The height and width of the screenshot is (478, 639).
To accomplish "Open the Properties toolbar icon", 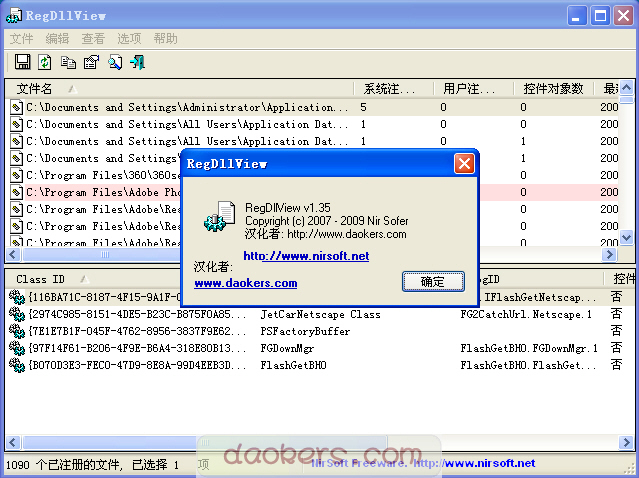I will (x=91, y=62).
